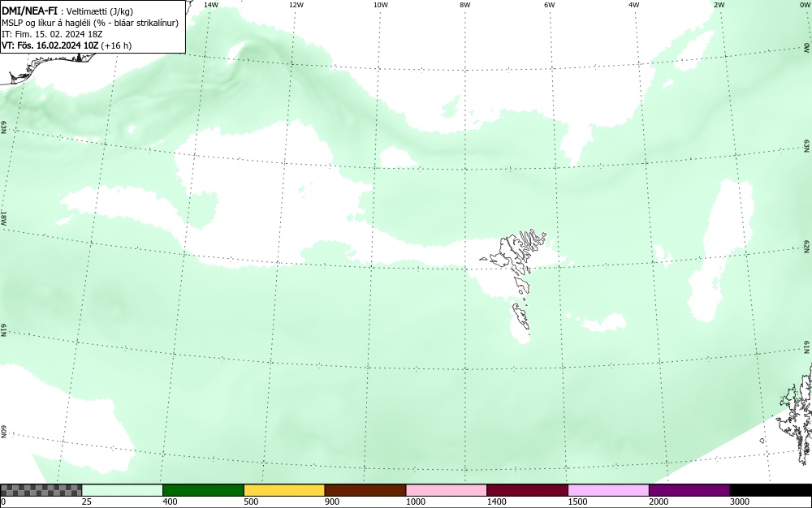Click the Shetland Islands coastline outline
Screen dimensions: 812x508
(x=795, y=414)
